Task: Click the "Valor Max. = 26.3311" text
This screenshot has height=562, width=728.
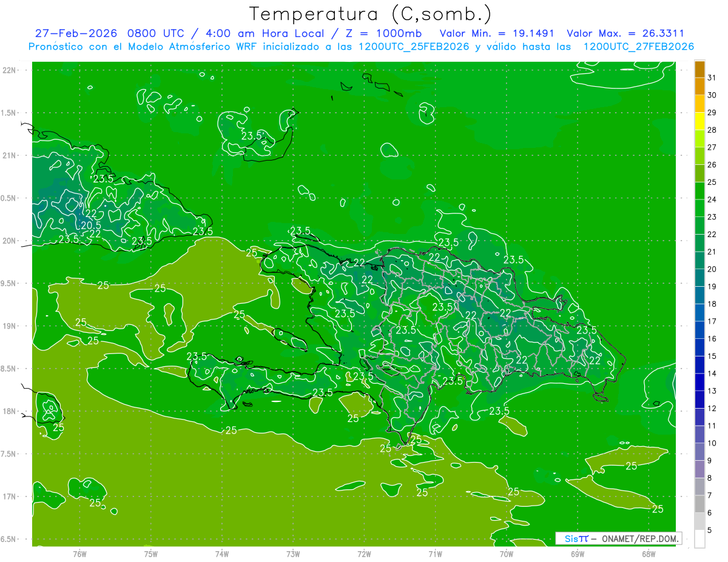Action: tap(625, 33)
